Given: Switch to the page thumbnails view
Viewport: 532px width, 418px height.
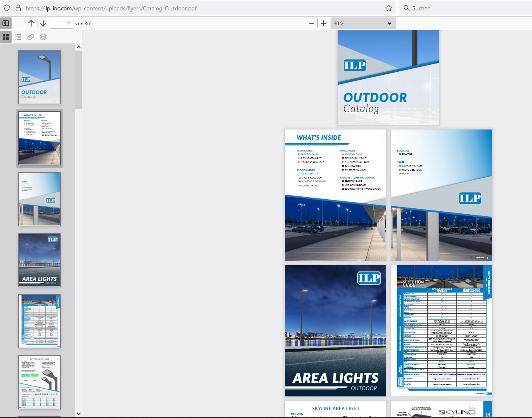Looking at the screenshot, I should click(x=6, y=37).
